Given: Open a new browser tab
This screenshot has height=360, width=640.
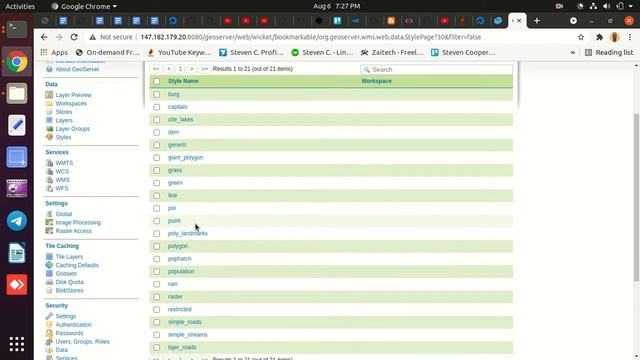Looking at the screenshot, I should 537,20.
